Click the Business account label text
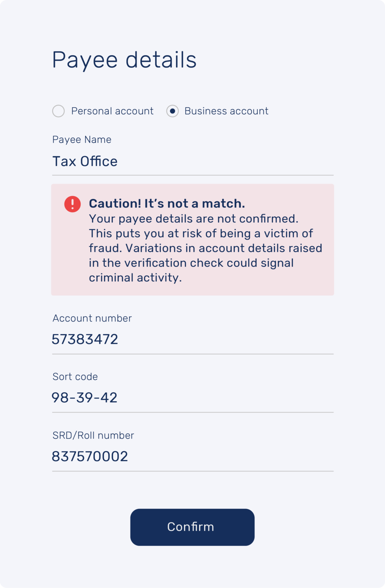385x588 pixels. coord(226,111)
